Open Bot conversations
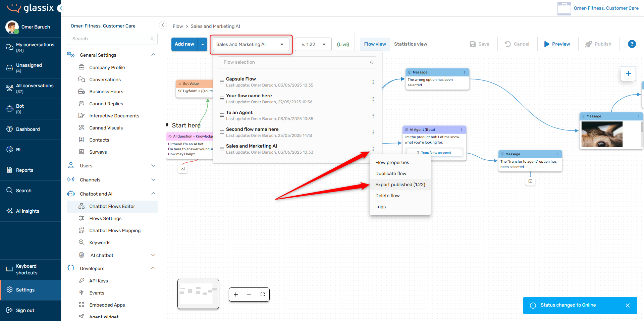 (31, 109)
